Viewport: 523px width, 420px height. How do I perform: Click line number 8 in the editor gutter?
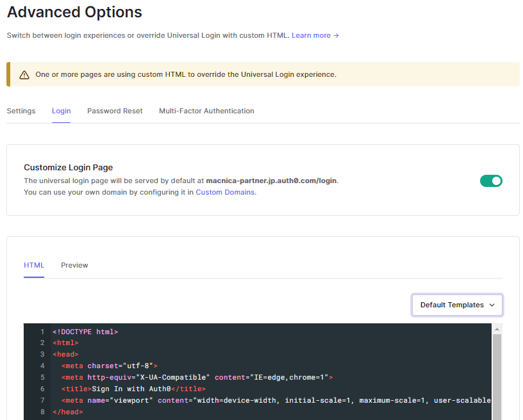[x=42, y=412]
